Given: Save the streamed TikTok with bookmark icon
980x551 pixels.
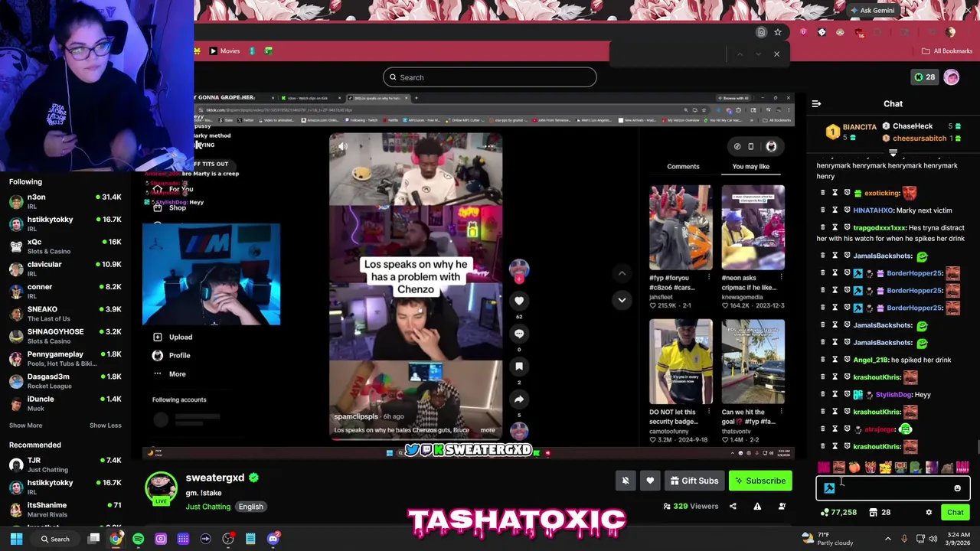Looking at the screenshot, I should (519, 367).
